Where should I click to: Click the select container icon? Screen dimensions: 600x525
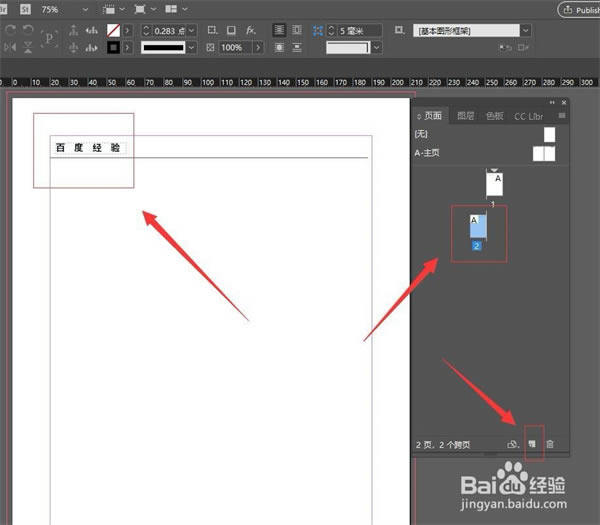coord(73,30)
